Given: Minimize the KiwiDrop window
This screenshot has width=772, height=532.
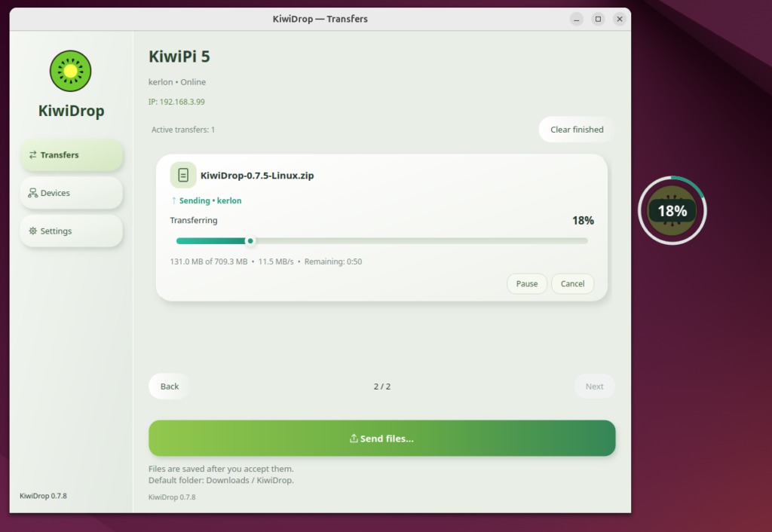Looking at the screenshot, I should pyautogui.click(x=577, y=19).
